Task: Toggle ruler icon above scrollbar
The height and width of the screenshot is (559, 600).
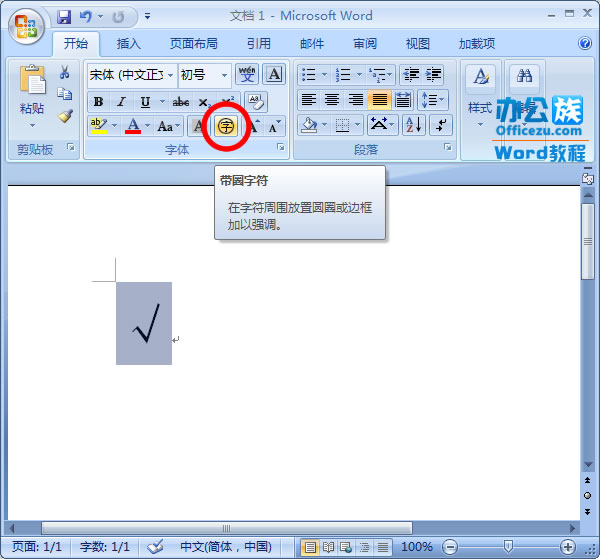Action: [x=587, y=178]
